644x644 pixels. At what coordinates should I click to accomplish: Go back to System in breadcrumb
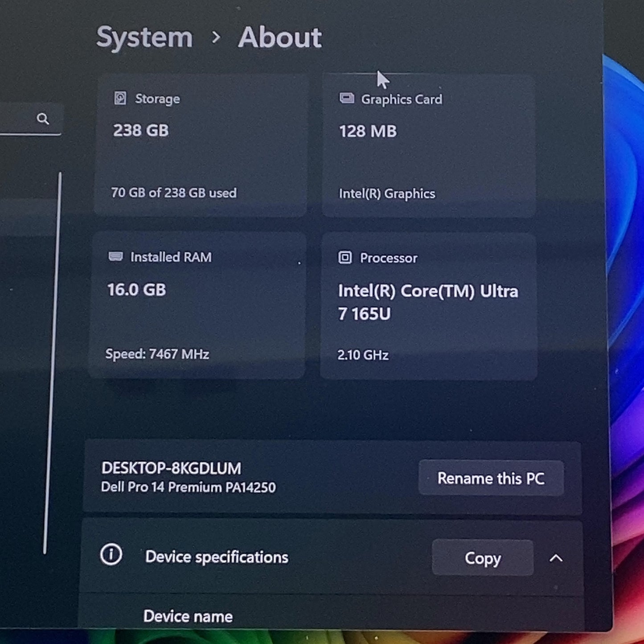tap(144, 37)
